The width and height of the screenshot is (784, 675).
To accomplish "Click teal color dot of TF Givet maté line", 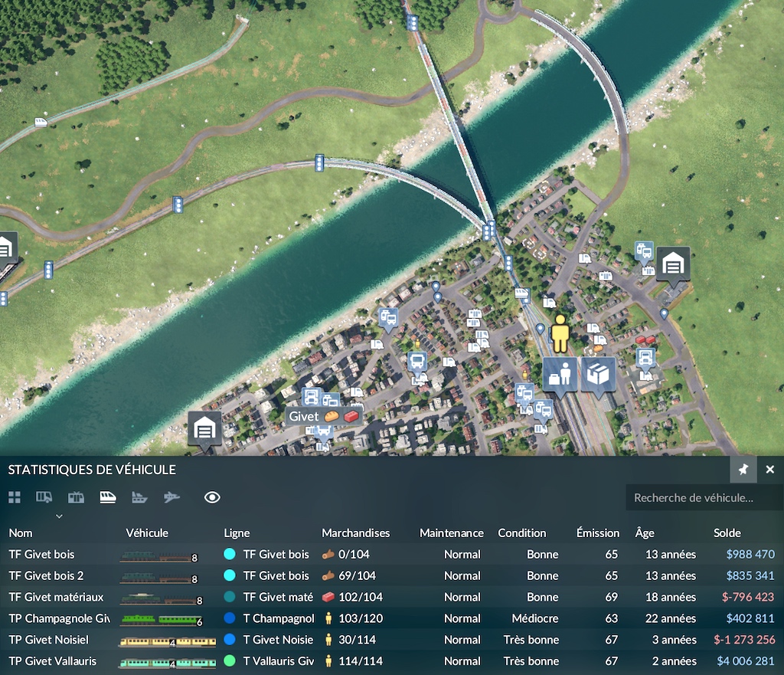I will tap(230, 596).
